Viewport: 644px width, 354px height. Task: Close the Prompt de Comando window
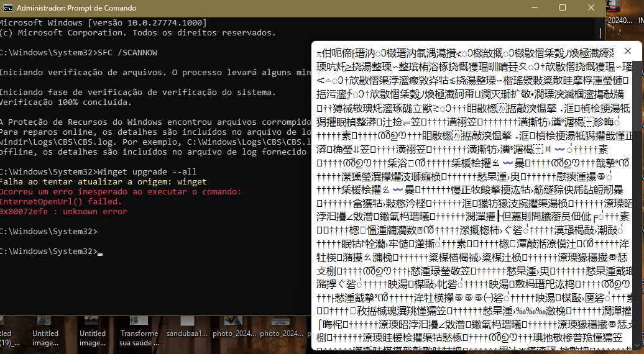pos(591,8)
